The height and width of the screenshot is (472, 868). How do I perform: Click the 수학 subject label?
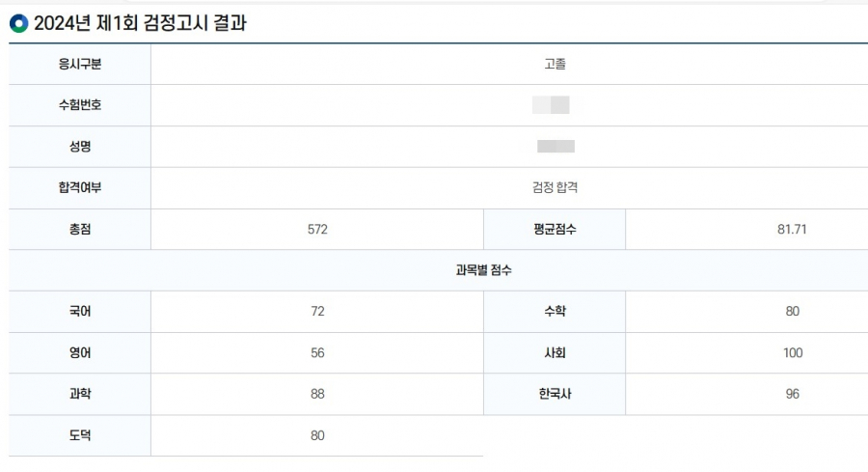click(x=554, y=311)
